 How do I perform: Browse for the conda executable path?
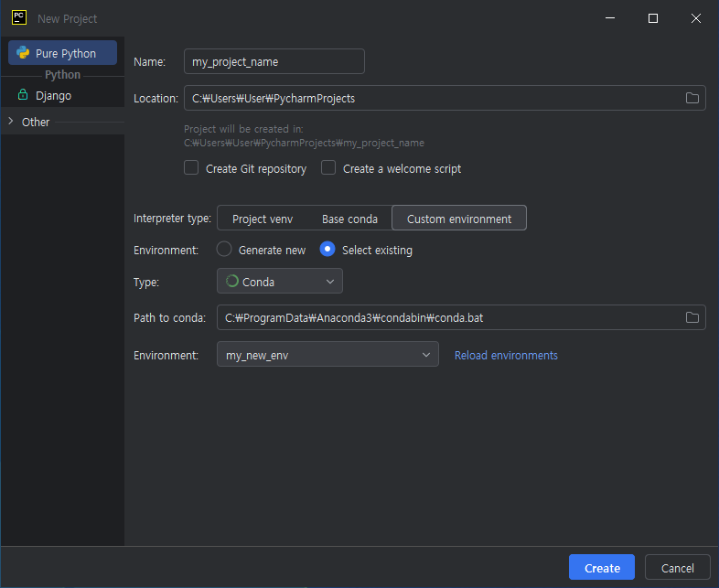pos(692,317)
